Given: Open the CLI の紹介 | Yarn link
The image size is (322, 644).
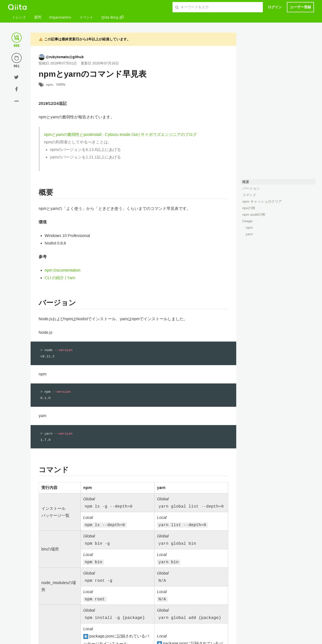Looking at the screenshot, I should [60, 278].
